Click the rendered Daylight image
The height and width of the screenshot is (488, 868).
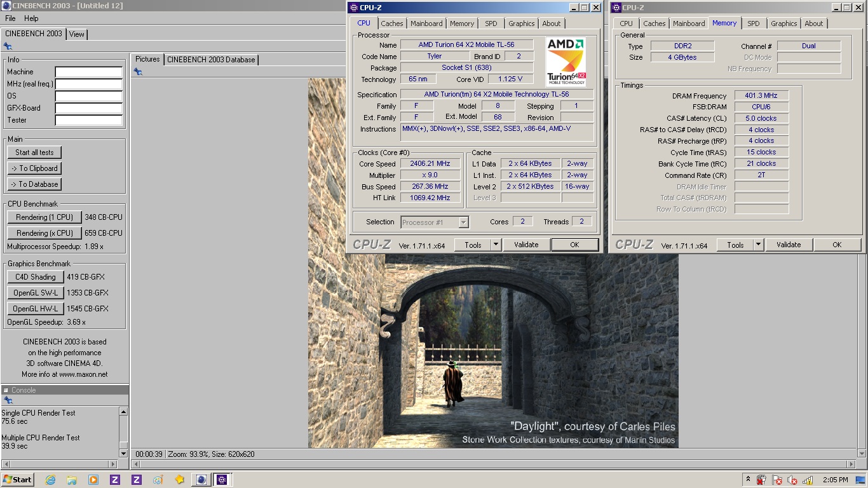tap(493, 349)
